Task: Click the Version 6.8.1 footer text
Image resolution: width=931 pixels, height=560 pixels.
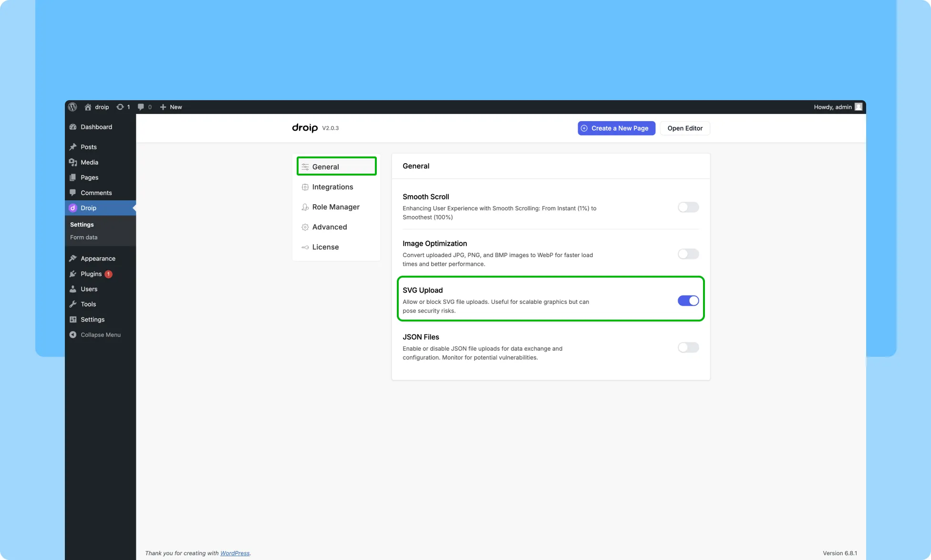Action: [x=840, y=553]
